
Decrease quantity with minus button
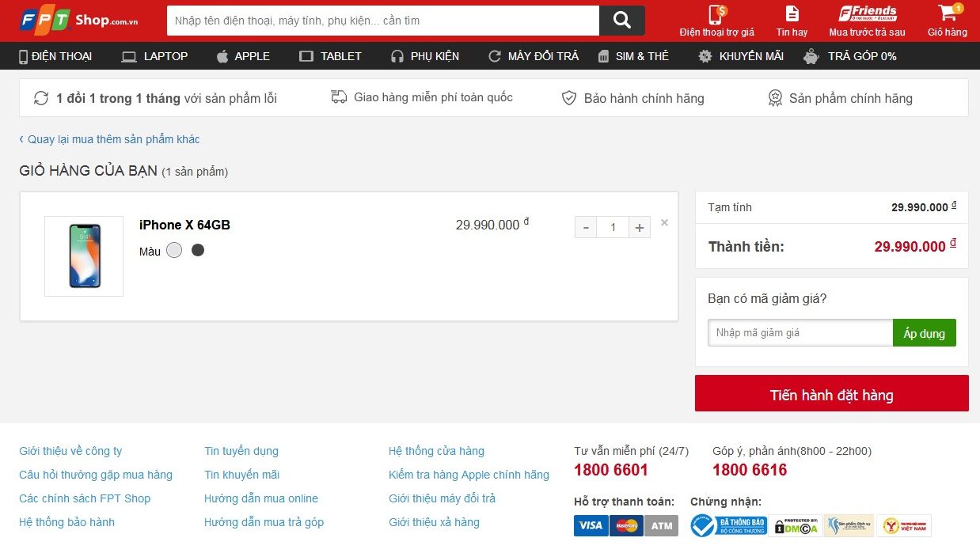tap(586, 227)
